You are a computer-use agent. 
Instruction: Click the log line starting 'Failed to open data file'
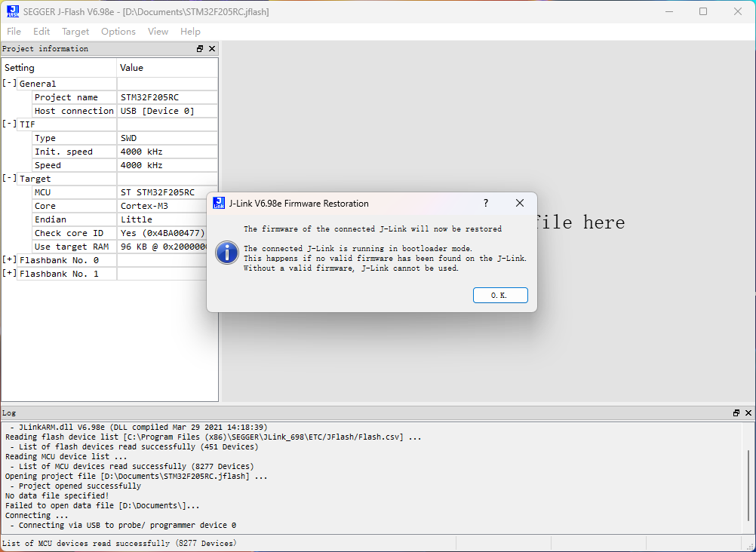(102, 506)
